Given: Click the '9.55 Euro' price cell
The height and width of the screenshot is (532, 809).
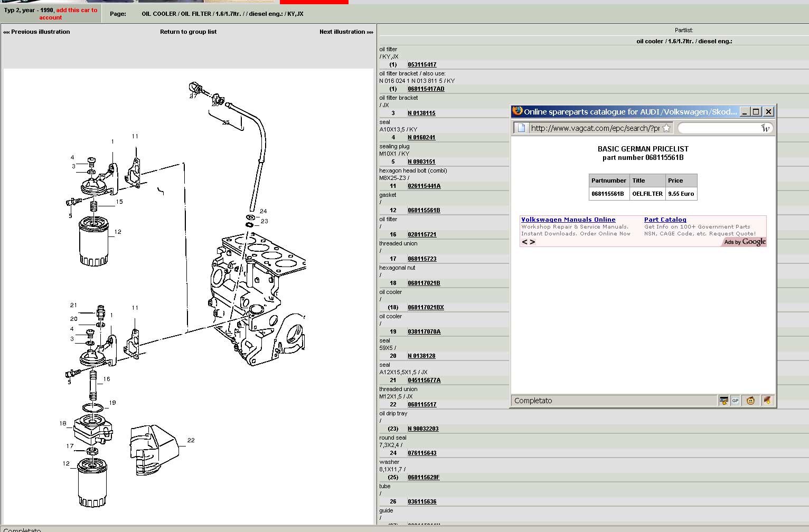Looking at the screenshot, I should [681, 194].
